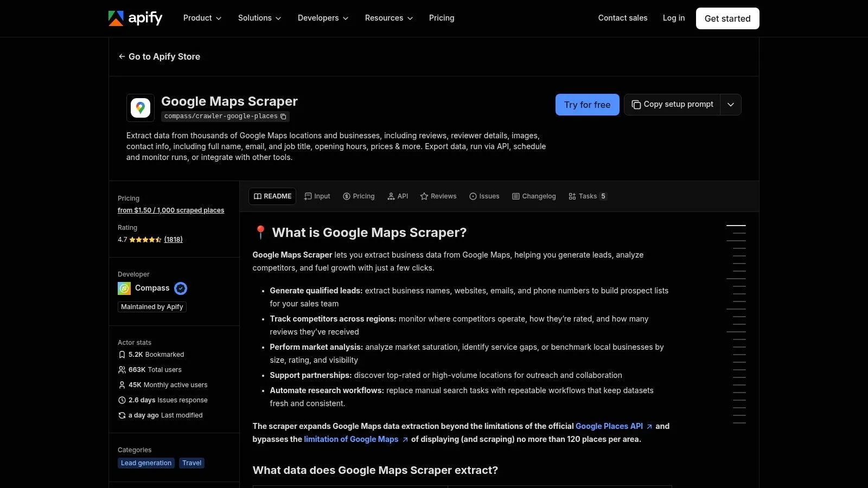Switch to the API tab
Screen dimensions: 868x488
[x=398, y=196]
